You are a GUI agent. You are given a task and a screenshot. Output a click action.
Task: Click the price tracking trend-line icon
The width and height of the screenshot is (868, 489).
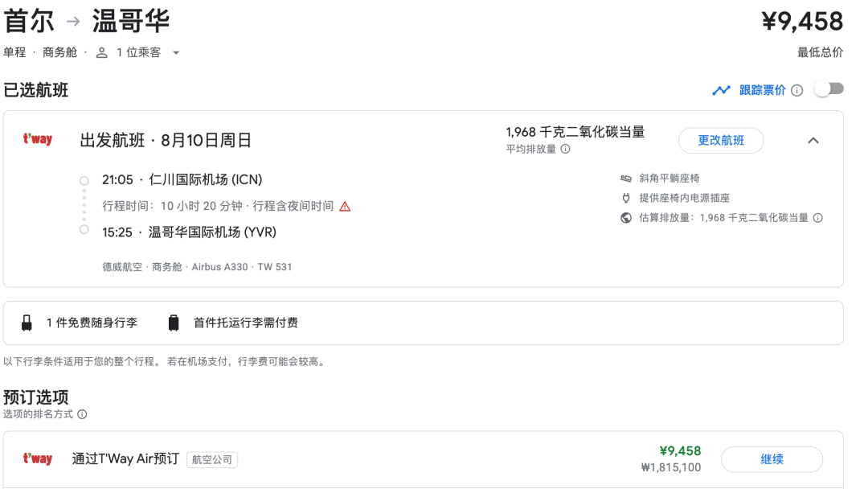pyautogui.click(x=721, y=90)
